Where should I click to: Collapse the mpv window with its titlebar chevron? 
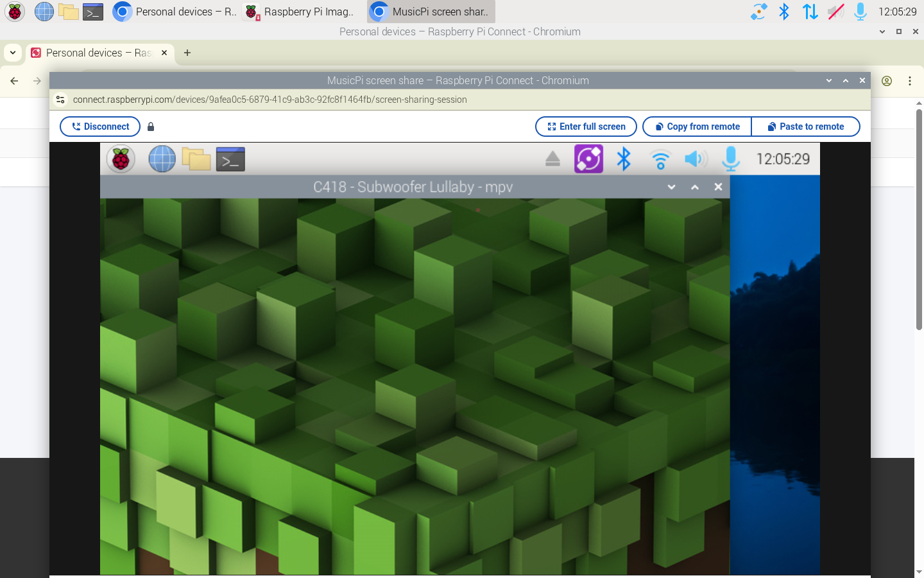pyautogui.click(x=671, y=187)
